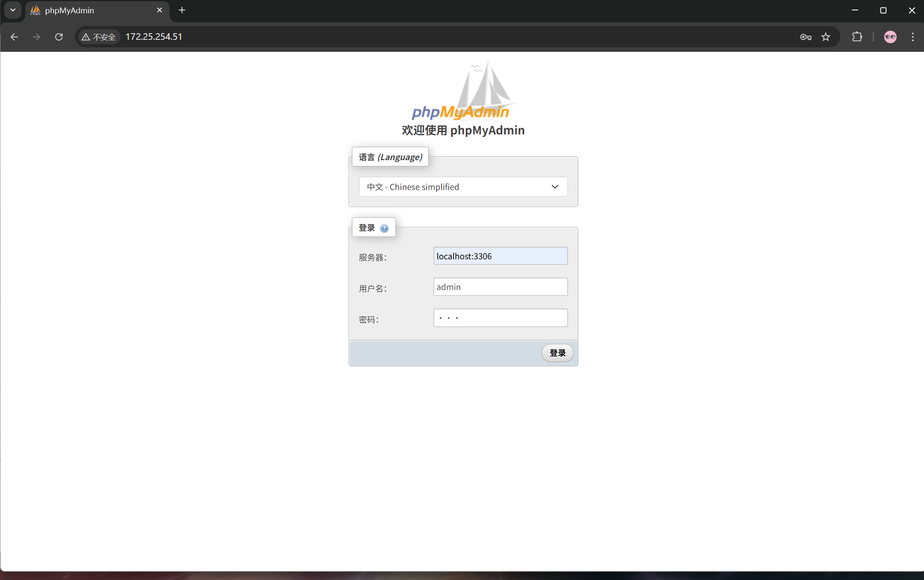Focus the password input field

(x=500, y=318)
